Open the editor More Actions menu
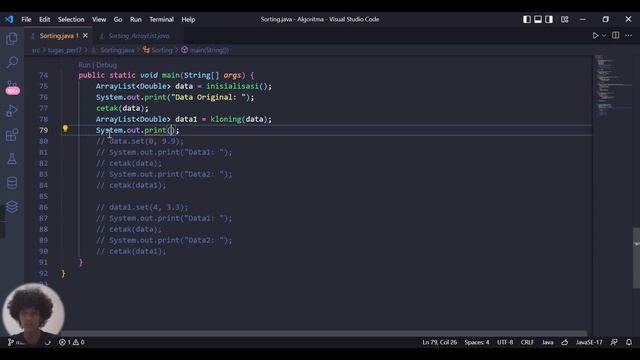 click(629, 36)
